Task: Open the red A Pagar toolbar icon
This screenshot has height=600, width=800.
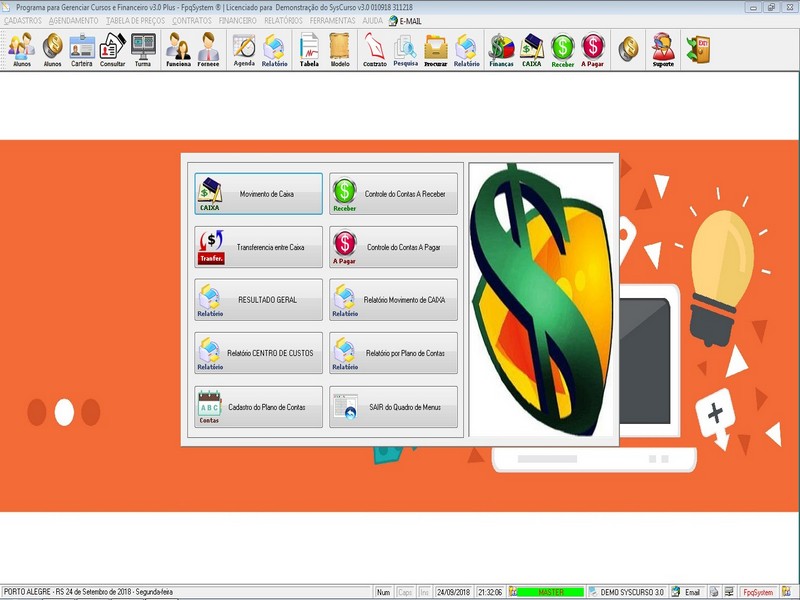Action: coord(592,49)
